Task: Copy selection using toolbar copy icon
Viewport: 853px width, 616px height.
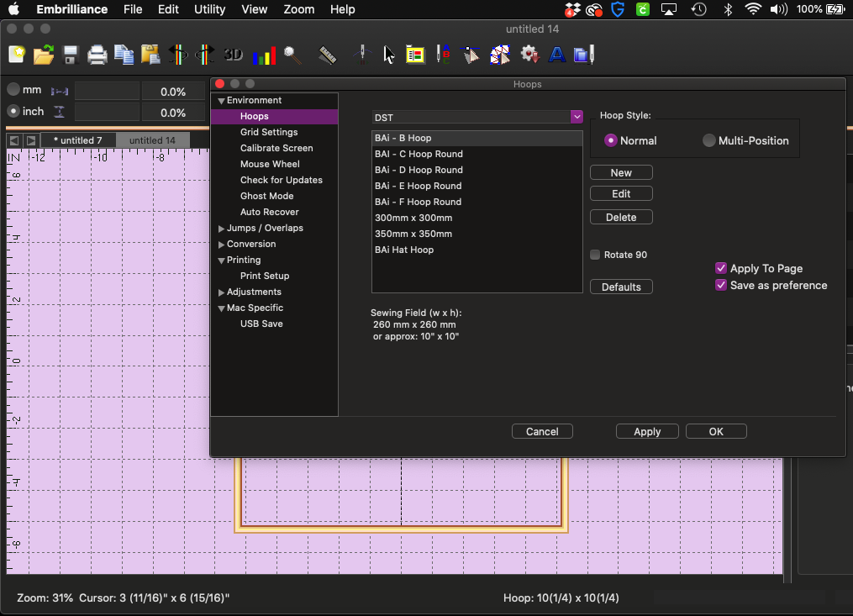Action: tap(124, 55)
